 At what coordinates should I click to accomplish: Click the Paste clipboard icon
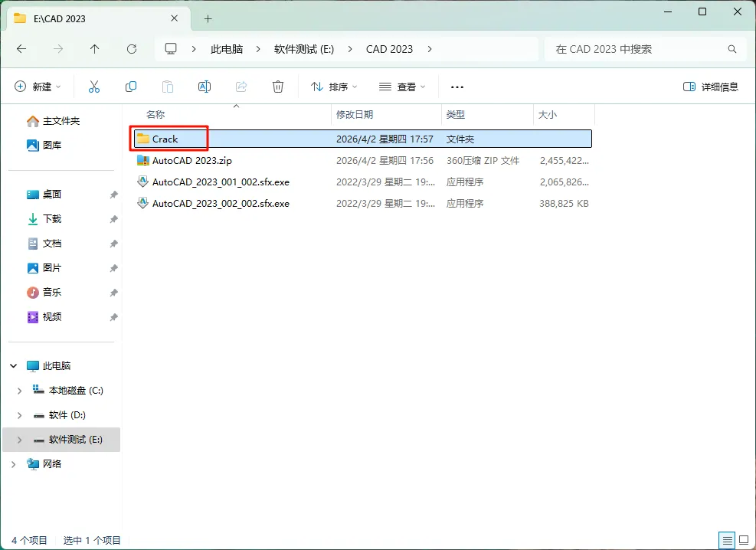[167, 87]
